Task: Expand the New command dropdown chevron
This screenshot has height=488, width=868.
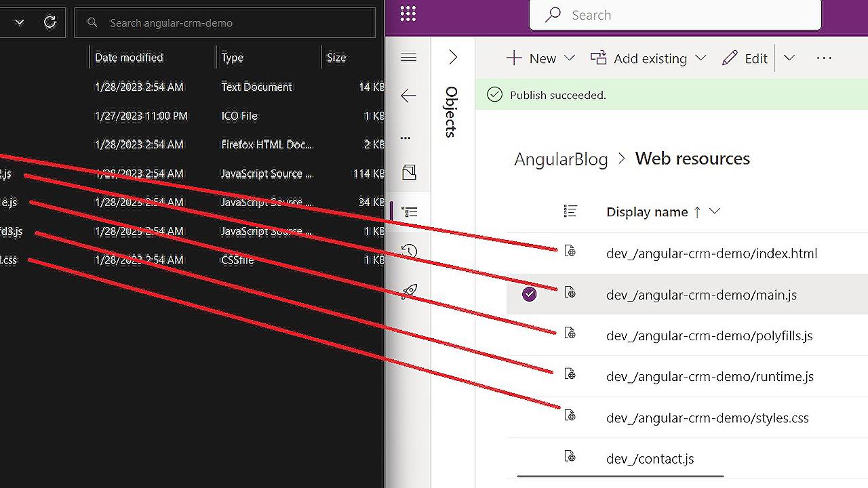Action: tap(568, 58)
